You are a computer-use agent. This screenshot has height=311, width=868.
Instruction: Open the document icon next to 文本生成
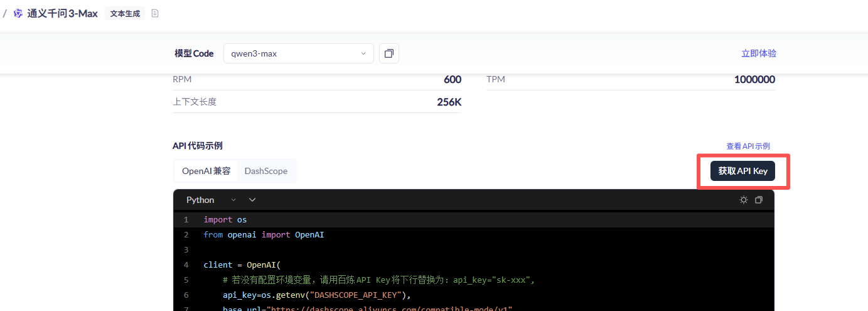pos(155,13)
